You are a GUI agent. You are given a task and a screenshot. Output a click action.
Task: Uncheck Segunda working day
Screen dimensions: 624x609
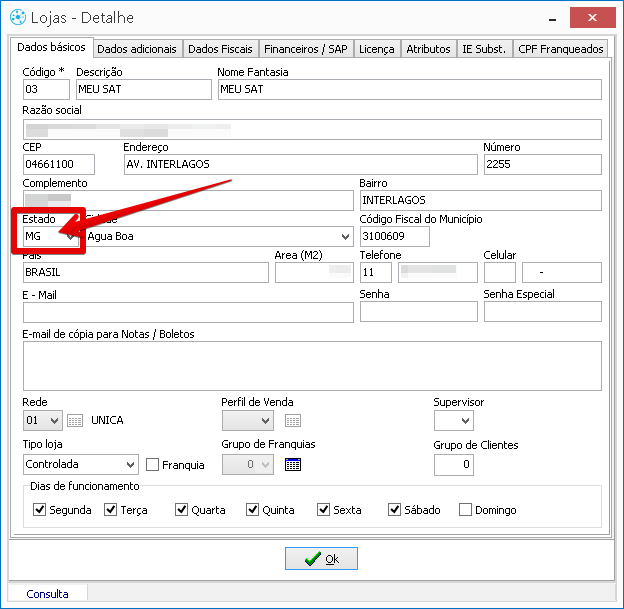pyautogui.click(x=39, y=509)
